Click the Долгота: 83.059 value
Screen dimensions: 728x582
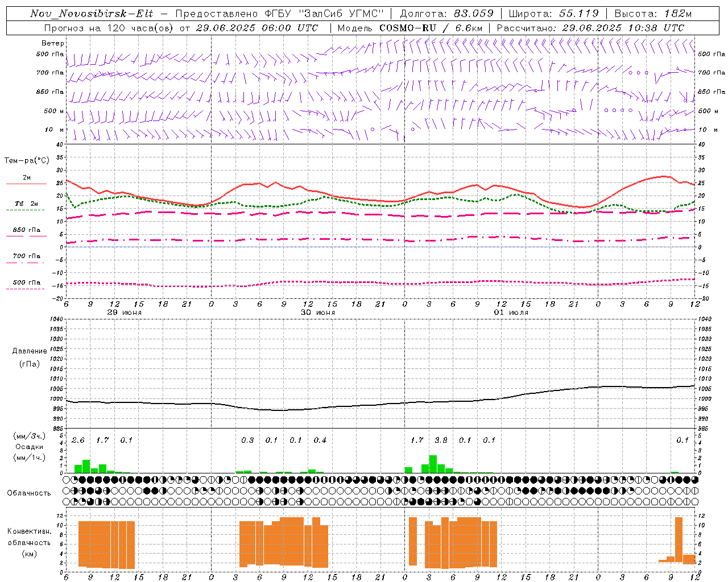tap(446, 14)
